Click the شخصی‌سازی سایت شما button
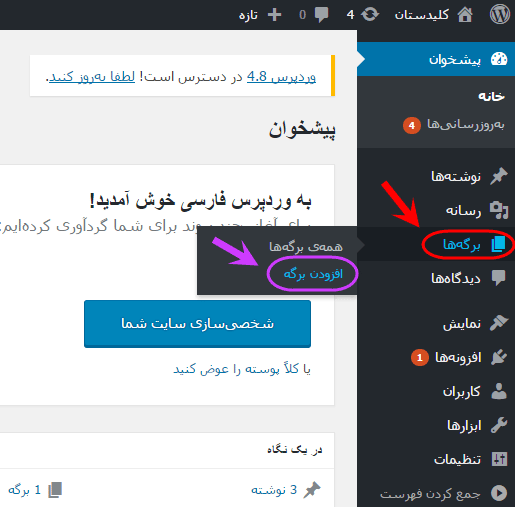The height and width of the screenshot is (507, 515). tap(197, 324)
